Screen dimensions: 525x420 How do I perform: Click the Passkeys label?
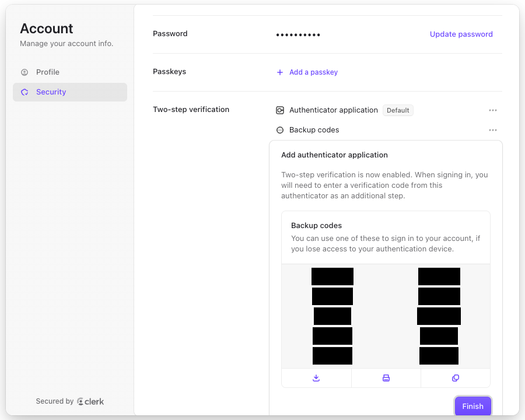point(169,72)
